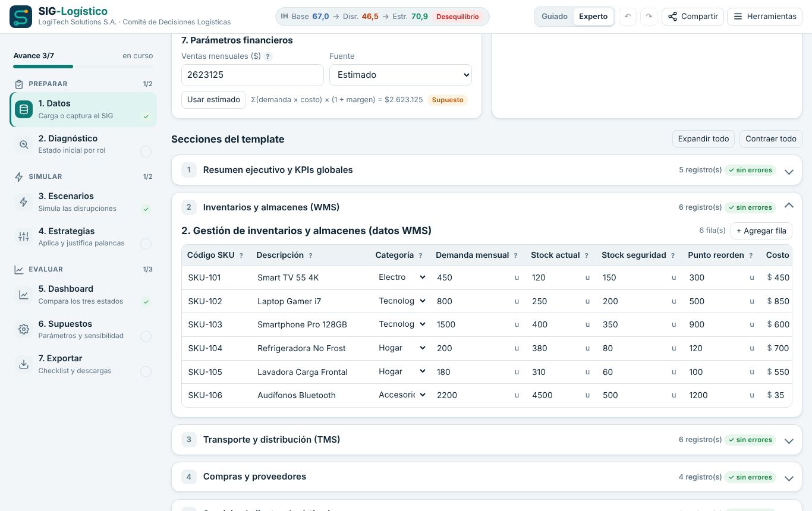The width and height of the screenshot is (812, 511).
Task: Collapse Inventarios y almacenes (WMS) section
Action: pos(487,207)
